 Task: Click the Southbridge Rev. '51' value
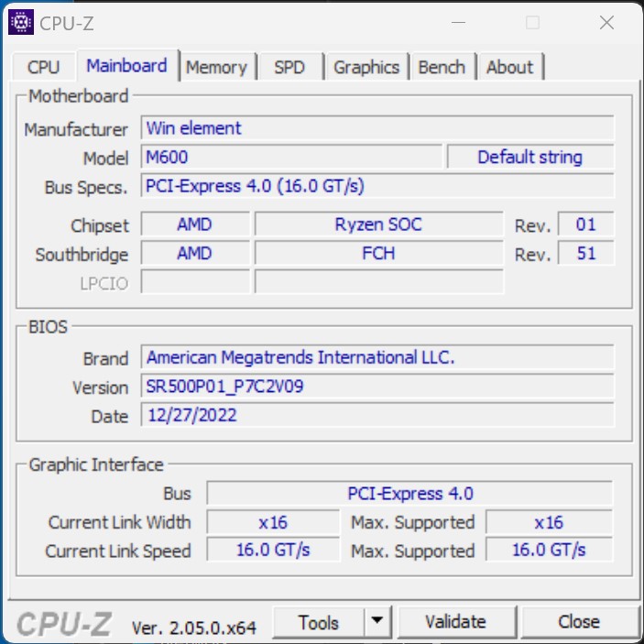pos(585,253)
